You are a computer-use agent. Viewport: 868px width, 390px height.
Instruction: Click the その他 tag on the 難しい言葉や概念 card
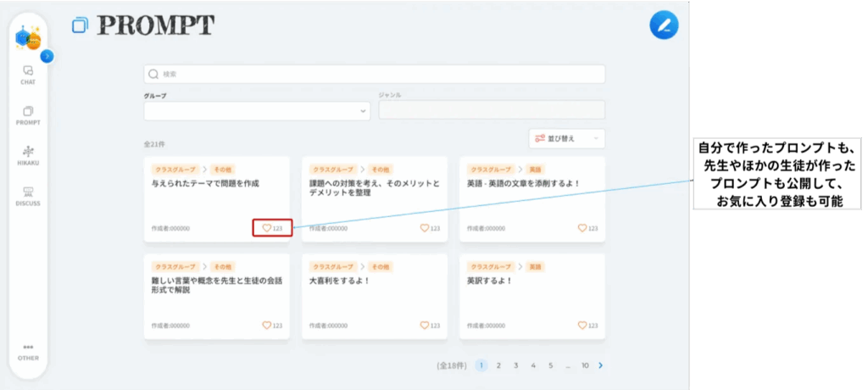tap(222, 266)
